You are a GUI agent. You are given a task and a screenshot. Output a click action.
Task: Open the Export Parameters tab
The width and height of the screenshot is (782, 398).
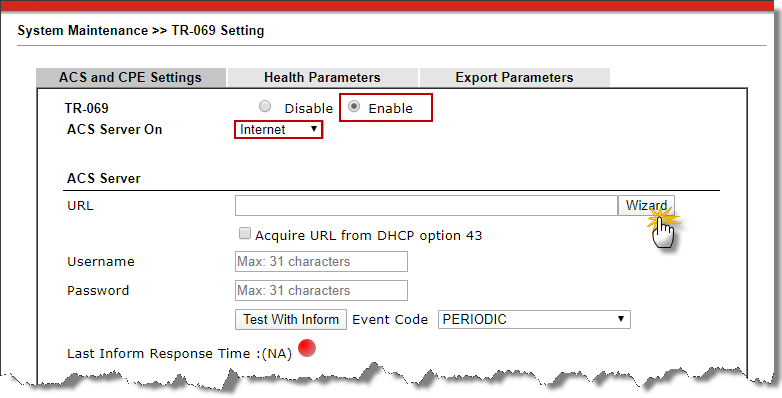coord(514,77)
